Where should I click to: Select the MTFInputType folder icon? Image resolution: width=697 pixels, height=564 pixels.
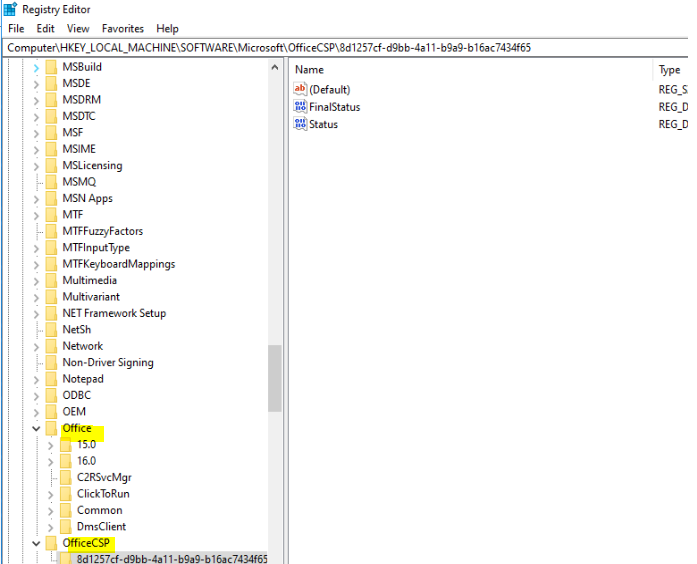pyautogui.click(x=52, y=248)
